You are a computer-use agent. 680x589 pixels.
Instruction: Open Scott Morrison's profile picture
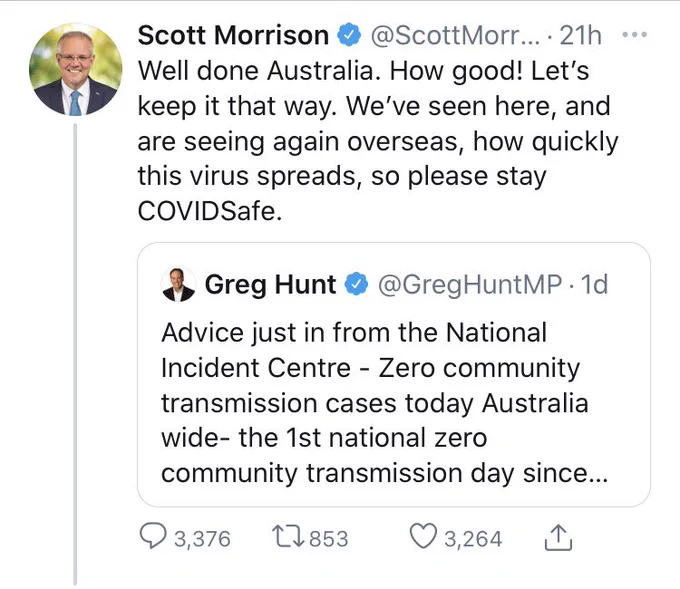coord(75,70)
